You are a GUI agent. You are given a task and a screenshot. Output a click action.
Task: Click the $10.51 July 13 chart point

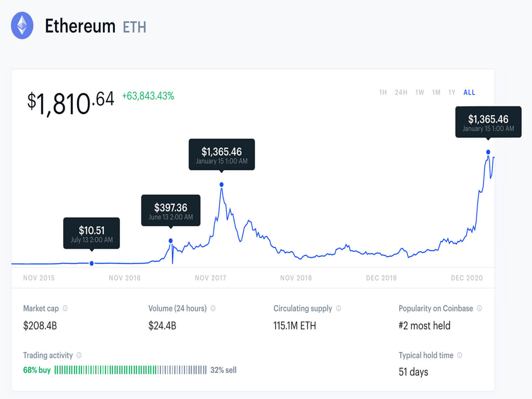[92, 263]
